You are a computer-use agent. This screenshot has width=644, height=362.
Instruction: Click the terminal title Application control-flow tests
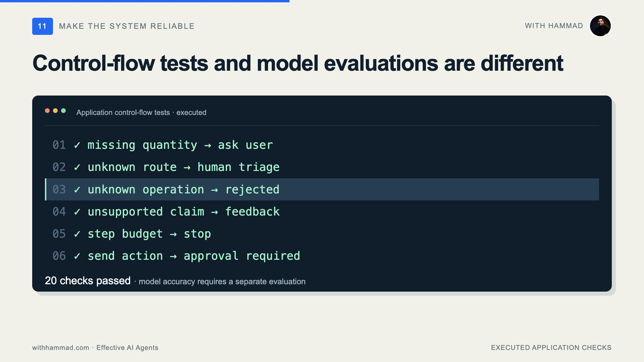(x=123, y=113)
